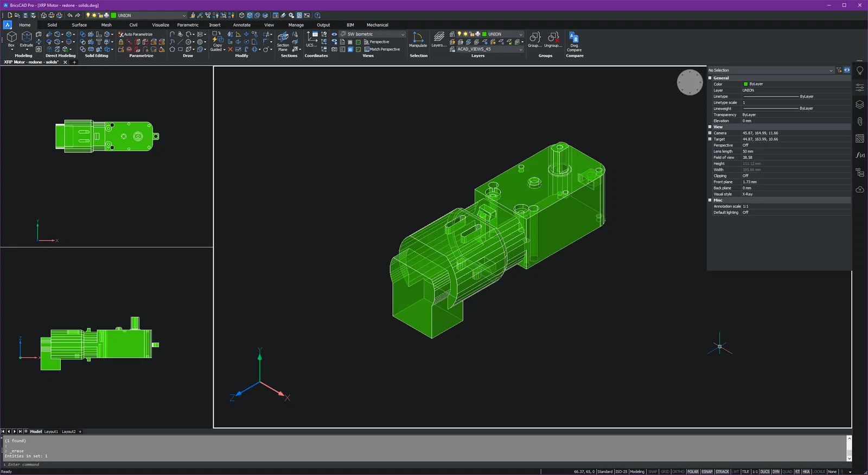Expand the Target property row

pos(710,139)
